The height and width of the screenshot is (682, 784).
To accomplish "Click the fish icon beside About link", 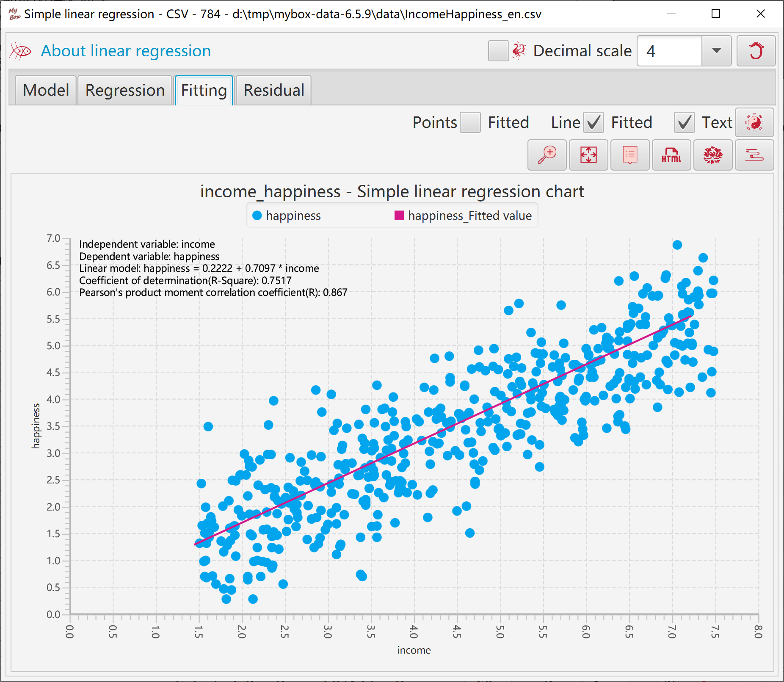I will [20, 51].
